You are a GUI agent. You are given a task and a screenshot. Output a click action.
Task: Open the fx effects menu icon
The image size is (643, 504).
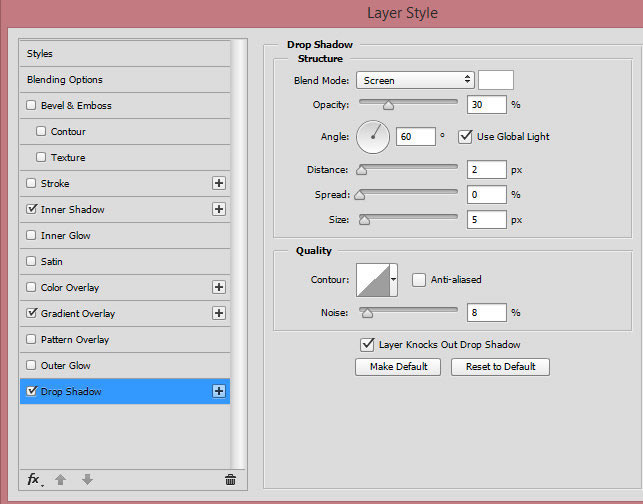34,480
